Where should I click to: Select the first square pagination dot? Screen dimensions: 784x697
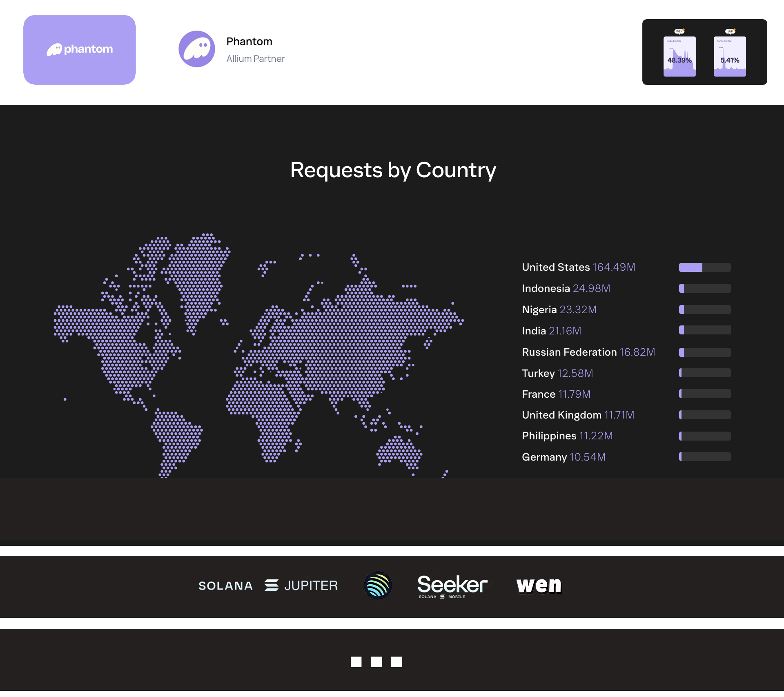(356, 662)
